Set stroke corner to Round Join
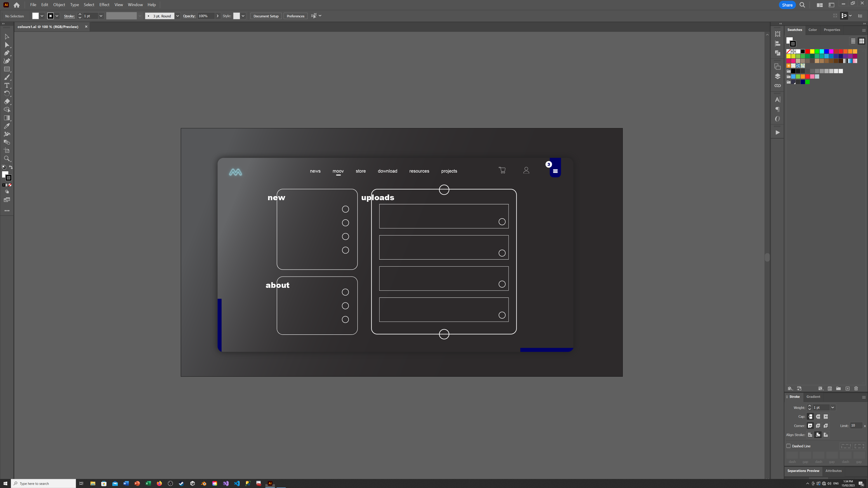The width and height of the screenshot is (868, 488). click(x=818, y=426)
